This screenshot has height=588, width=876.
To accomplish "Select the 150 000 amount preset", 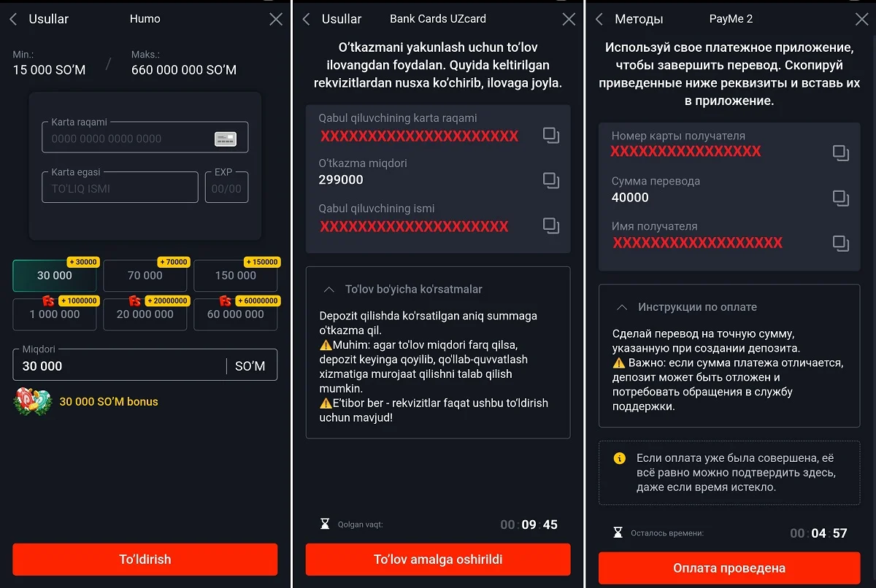I will coord(235,276).
